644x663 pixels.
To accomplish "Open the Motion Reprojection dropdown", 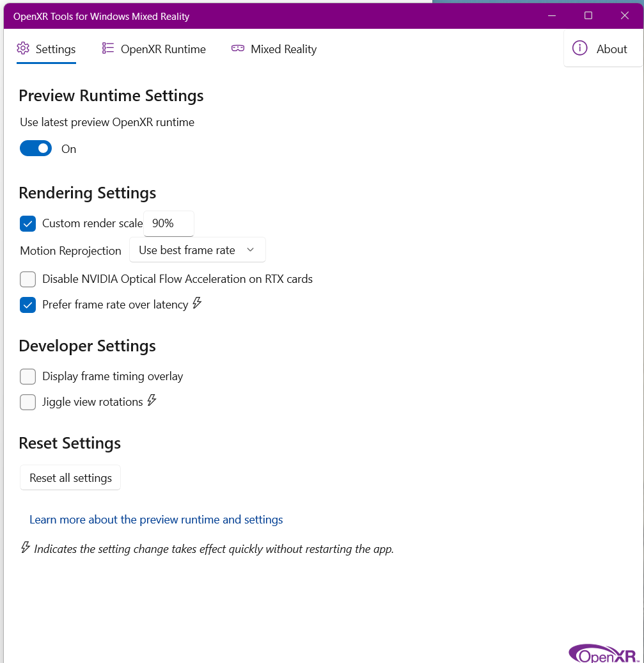I will tap(198, 250).
